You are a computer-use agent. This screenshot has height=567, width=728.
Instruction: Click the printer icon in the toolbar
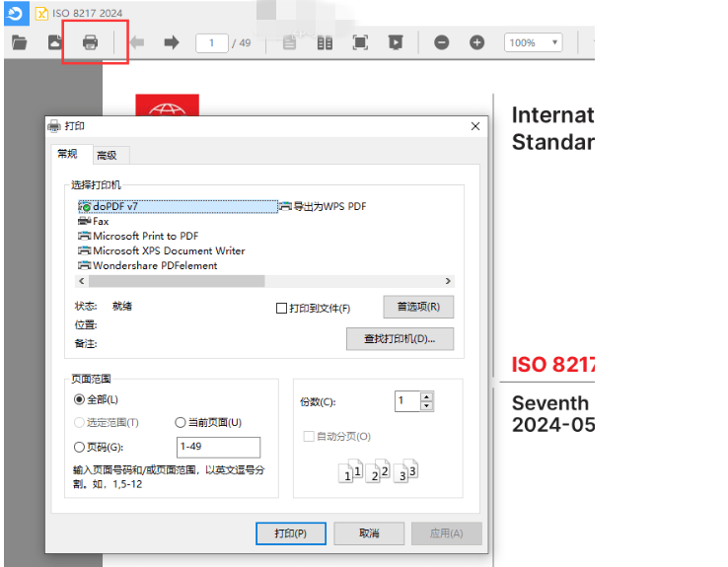pos(90,42)
